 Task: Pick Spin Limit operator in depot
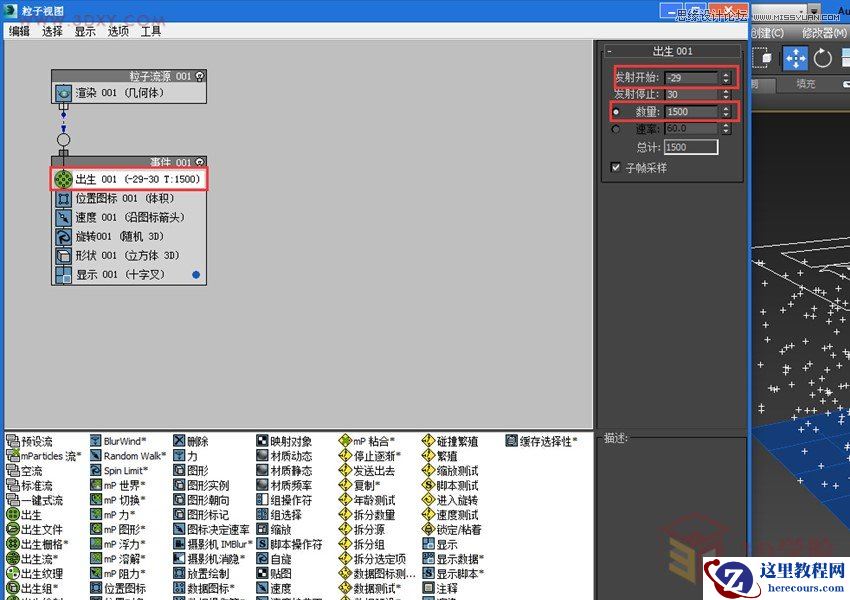(x=119, y=470)
